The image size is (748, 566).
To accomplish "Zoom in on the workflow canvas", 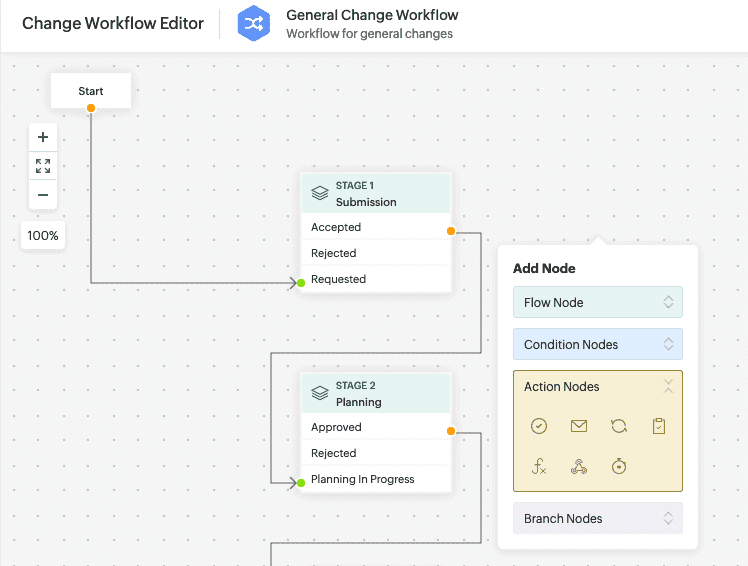I will click(43, 137).
